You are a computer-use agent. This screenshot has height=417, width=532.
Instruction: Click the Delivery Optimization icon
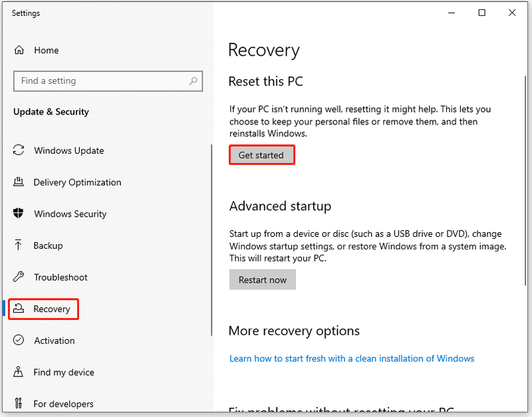[x=19, y=182]
